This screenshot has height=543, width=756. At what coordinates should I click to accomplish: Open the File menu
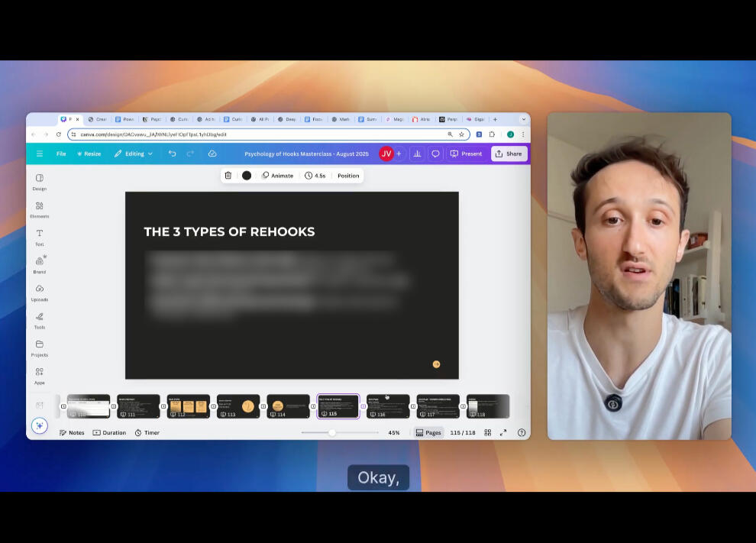pyautogui.click(x=61, y=154)
